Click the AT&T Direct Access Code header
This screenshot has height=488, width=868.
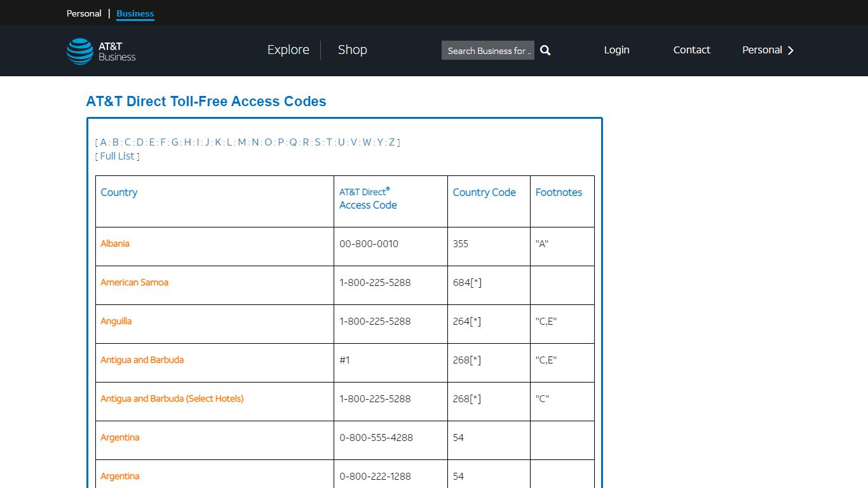pyautogui.click(x=368, y=198)
